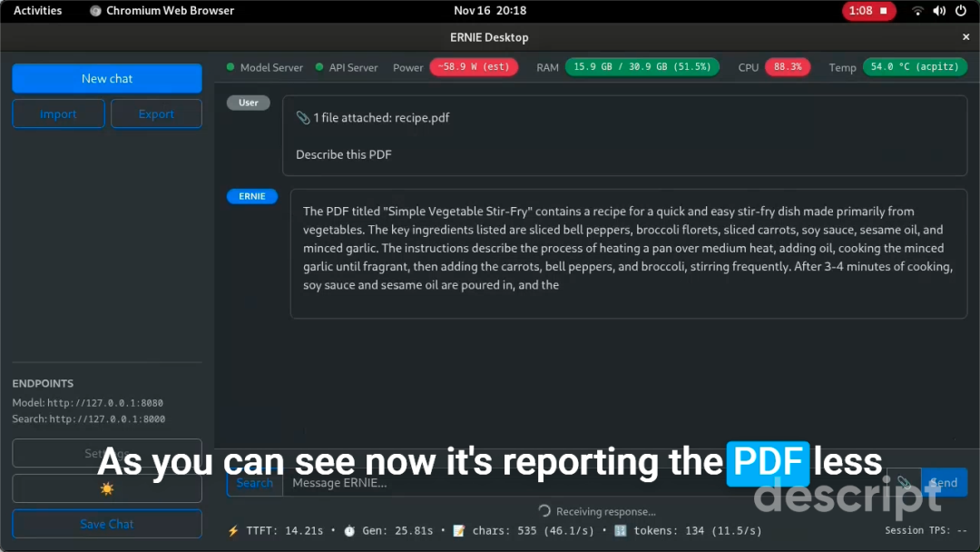Click the Model Server status indicator

coord(265,67)
